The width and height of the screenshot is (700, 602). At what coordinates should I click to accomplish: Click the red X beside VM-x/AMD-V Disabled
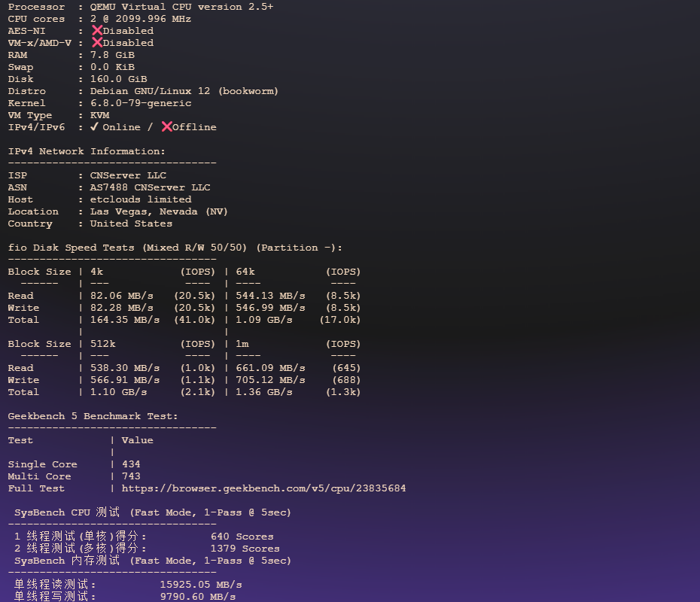[x=96, y=42]
